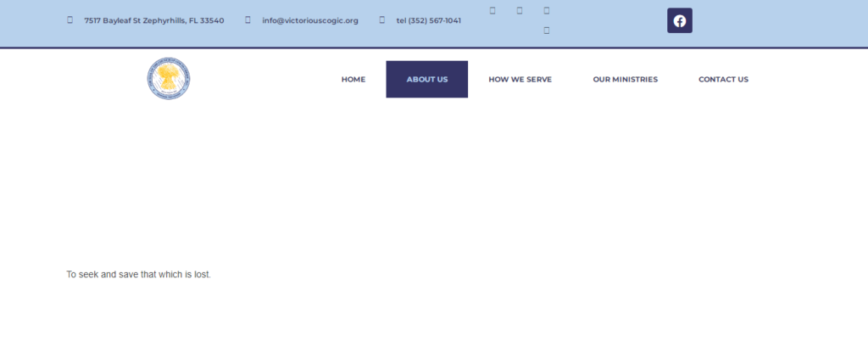Click the rightmost small social icon in top row
Viewport: 868px width, 341px height.
click(x=547, y=10)
